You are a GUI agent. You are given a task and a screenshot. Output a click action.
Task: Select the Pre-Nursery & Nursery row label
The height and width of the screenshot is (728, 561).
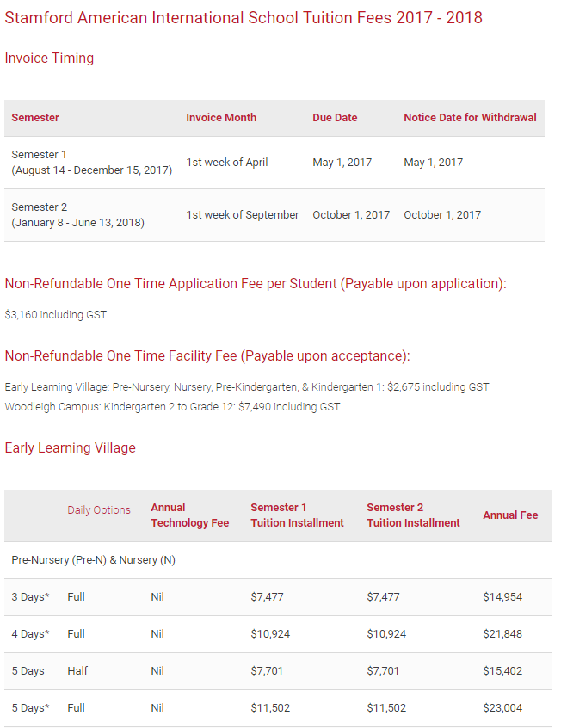pyautogui.click(x=93, y=560)
